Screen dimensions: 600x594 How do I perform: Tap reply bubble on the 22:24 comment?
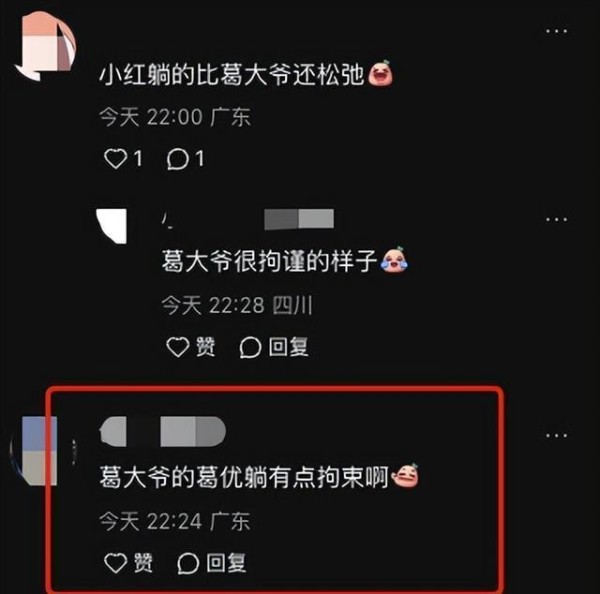coord(188,563)
